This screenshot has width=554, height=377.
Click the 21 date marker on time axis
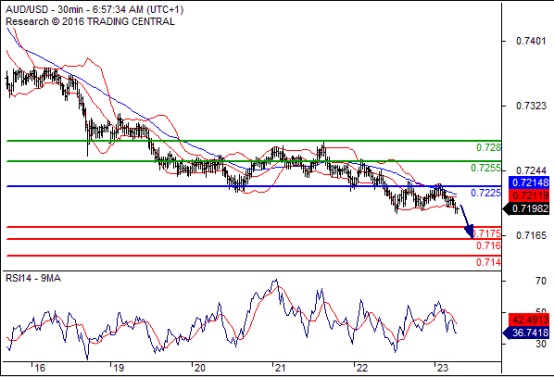pyautogui.click(x=280, y=368)
